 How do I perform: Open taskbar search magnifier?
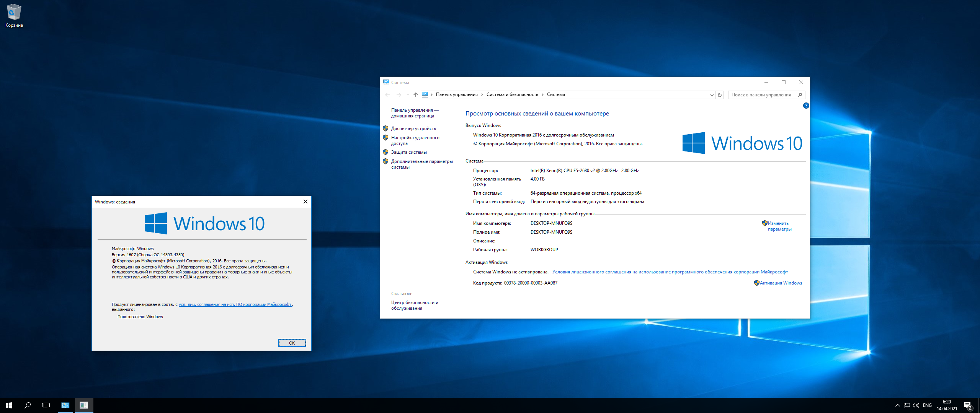28,405
